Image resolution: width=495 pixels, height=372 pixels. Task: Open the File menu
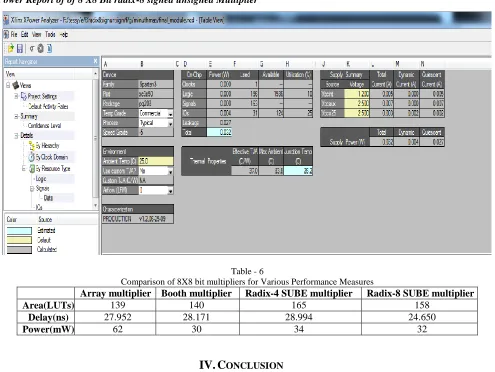14,34
